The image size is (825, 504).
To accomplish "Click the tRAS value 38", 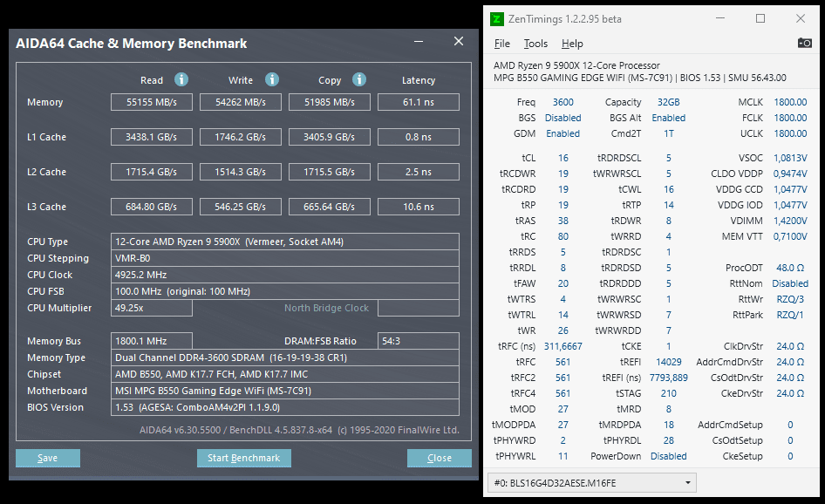I will pyautogui.click(x=563, y=221).
